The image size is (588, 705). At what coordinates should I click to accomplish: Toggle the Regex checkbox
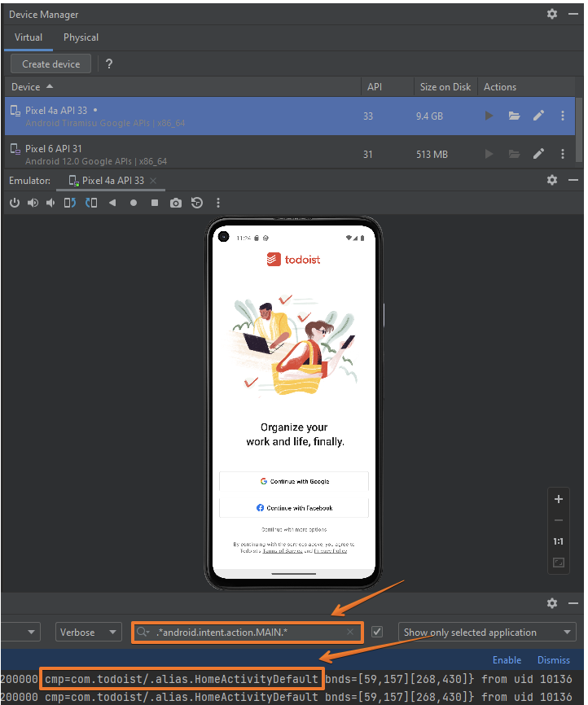tap(377, 633)
